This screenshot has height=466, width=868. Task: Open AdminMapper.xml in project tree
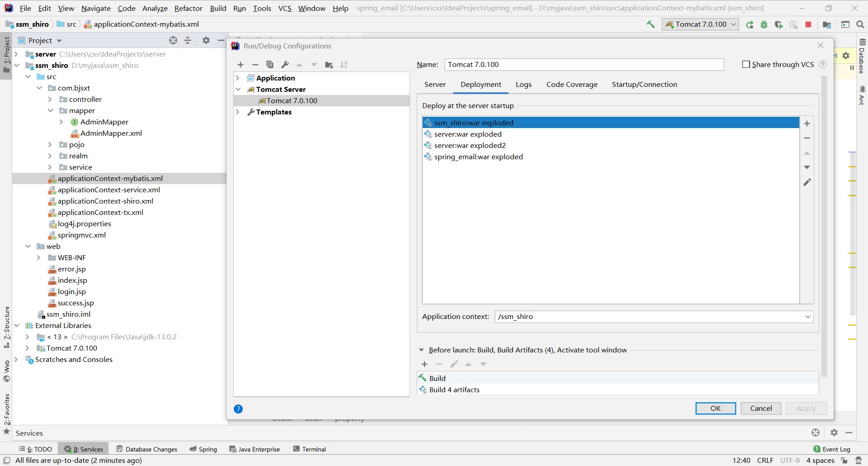click(x=111, y=133)
